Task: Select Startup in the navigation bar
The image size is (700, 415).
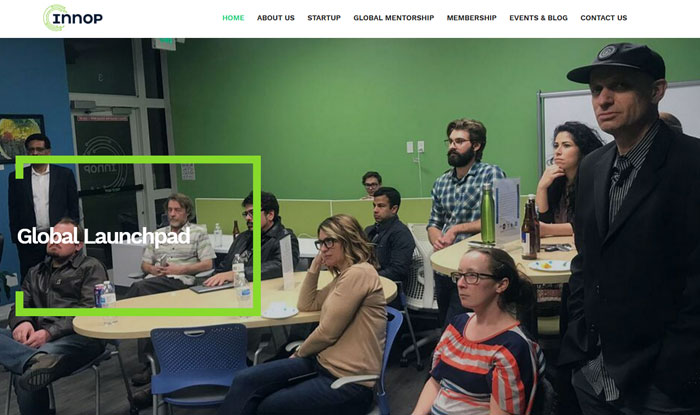Action: 324,18
